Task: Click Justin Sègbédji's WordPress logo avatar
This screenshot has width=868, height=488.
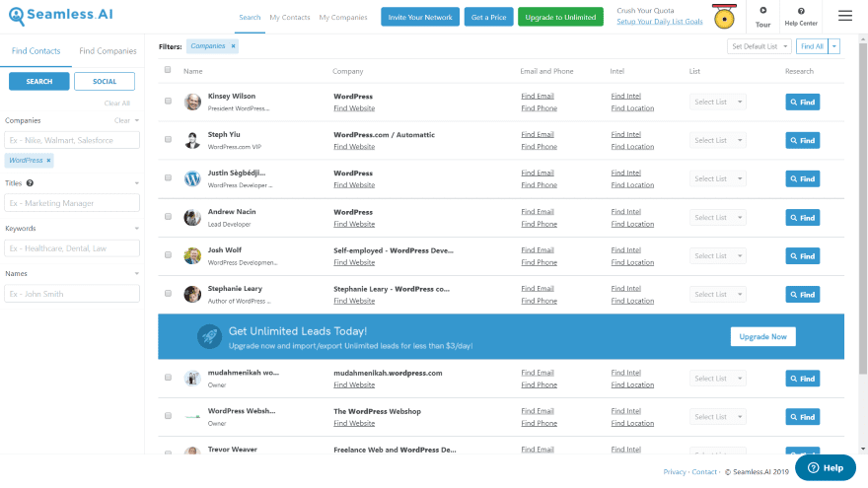Action: pos(192,178)
